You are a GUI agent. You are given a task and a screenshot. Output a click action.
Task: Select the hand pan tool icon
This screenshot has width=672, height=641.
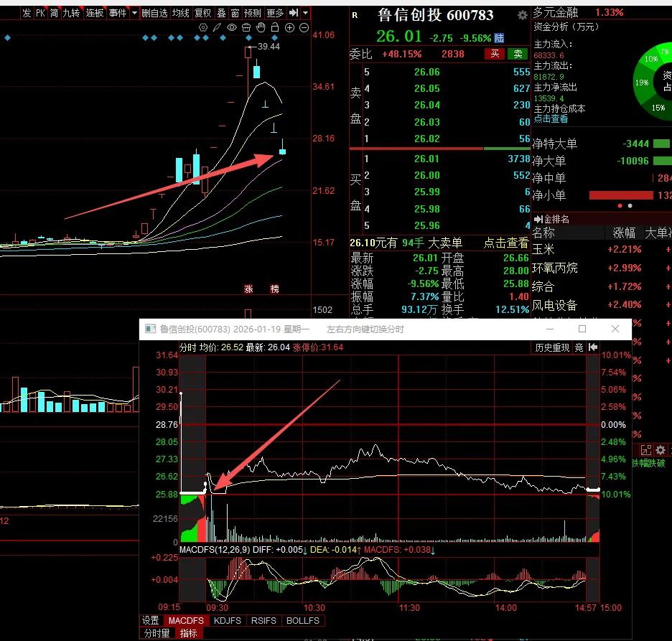[261, 28]
